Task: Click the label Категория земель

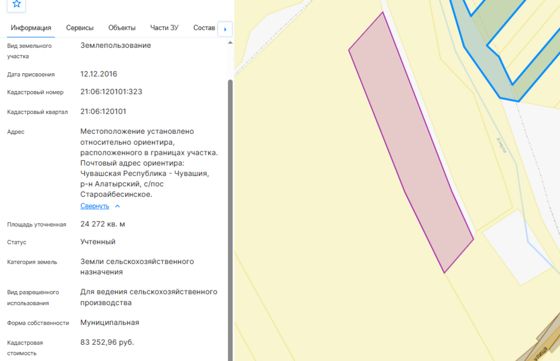Action: pos(32,262)
